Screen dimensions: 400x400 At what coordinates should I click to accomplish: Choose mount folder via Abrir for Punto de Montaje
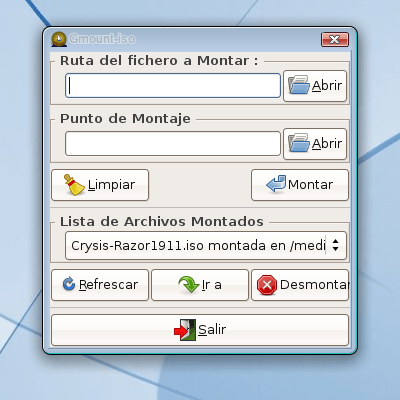pos(315,144)
